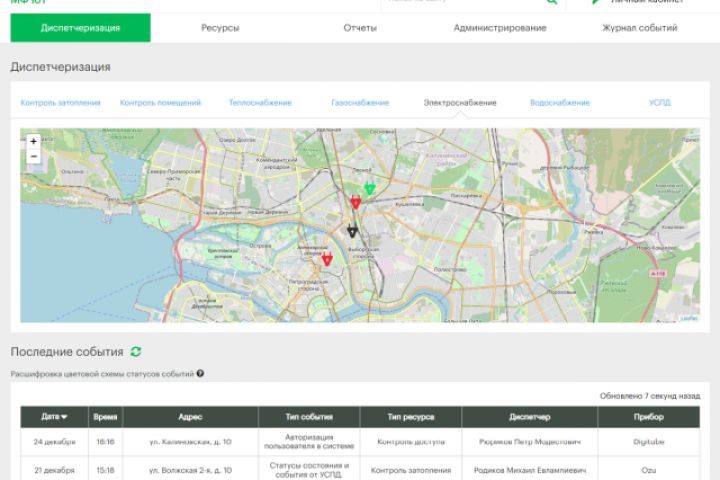This screenshot has width=720, height=480.
Task: Click the 'Последние события' heading
Action: (67, 351)
